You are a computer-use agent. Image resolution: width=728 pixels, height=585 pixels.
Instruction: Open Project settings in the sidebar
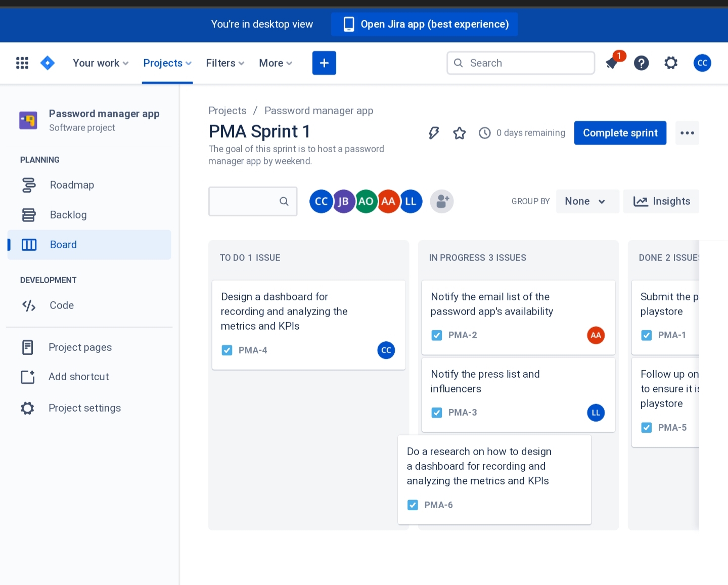pyautogui.click(x=89, y=408)
